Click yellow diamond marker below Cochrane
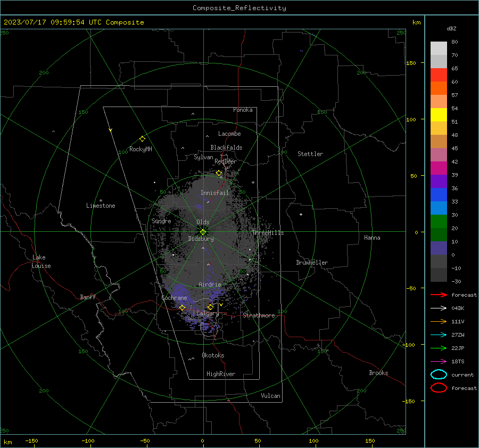This screenshot has width=479, height=448. 182,307
